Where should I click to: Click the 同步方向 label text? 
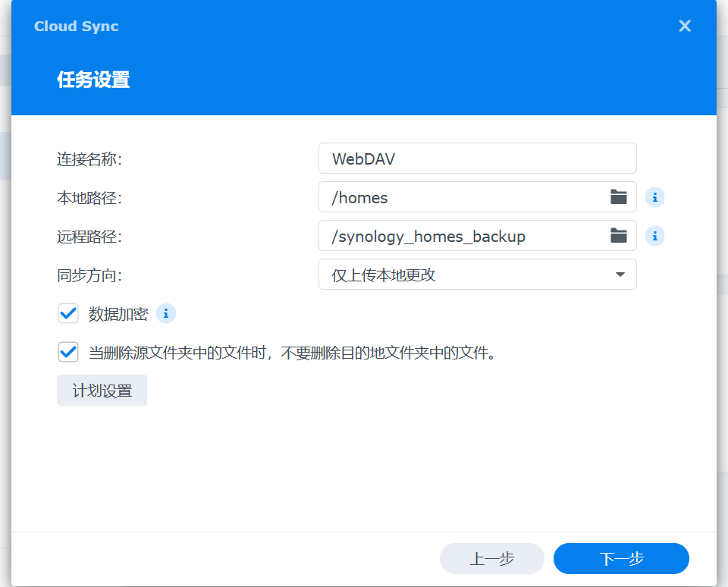tap(89, 275)
